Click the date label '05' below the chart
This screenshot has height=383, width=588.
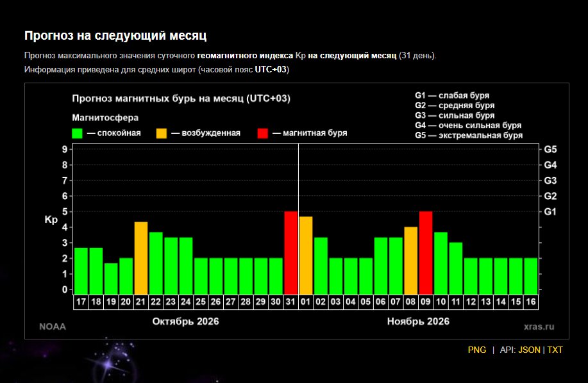pyautogui.click(x=365, y=302)
